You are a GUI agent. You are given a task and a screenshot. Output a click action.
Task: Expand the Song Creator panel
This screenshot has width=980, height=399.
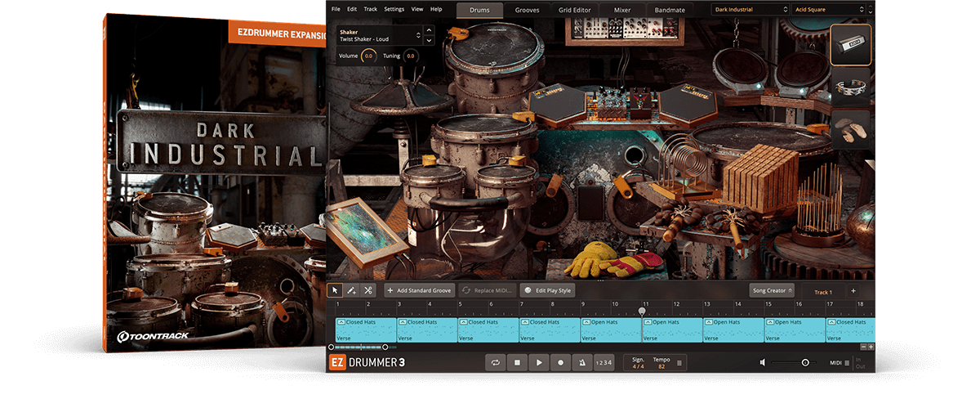[771, 290]
